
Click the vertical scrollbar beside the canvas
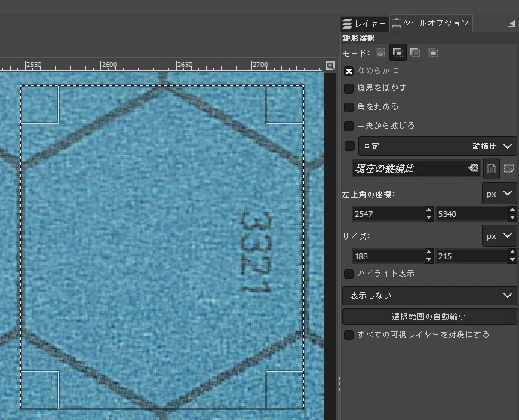tap(330, 245)
